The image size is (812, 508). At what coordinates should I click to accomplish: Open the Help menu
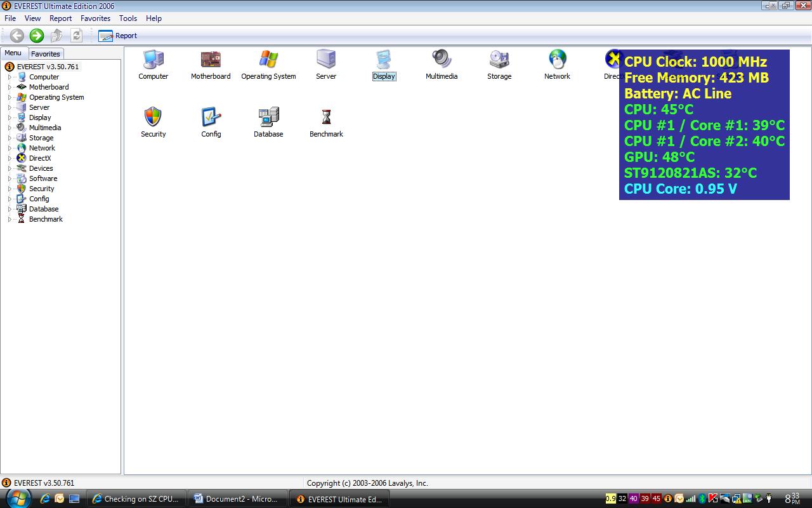tap(154, 18)
